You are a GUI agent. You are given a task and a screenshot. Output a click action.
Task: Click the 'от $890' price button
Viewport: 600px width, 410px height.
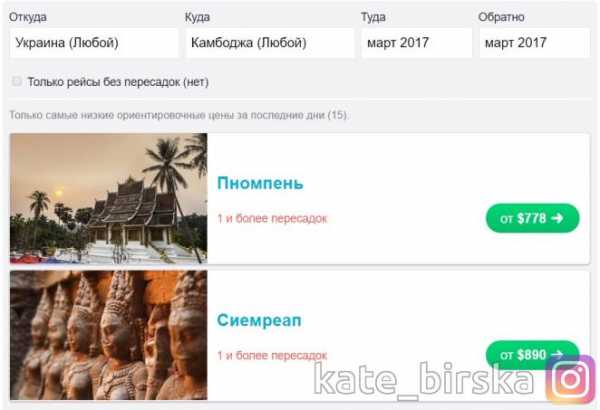click(533, 354)
